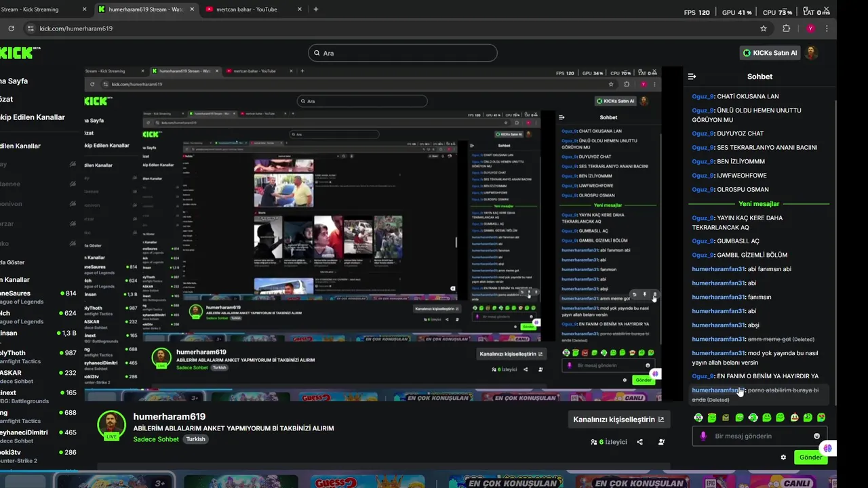This screenshot has height=488, width=868.
Task: Click the user icon beside share
Action: coord(661,442)
